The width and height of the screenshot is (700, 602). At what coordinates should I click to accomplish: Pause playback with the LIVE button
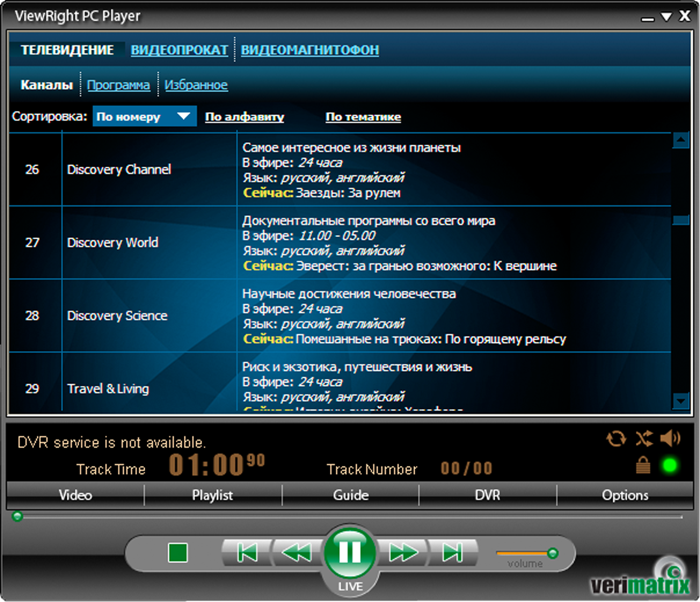pos(350,552)
